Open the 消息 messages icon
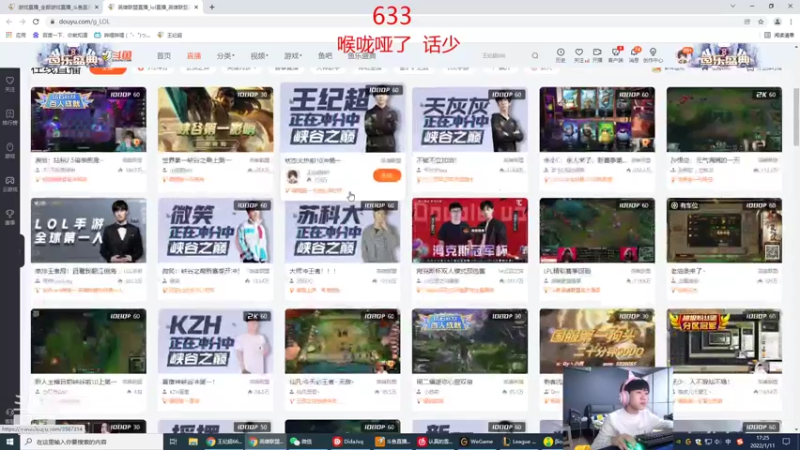The image size is (800, 450). [x=634, y=55]
